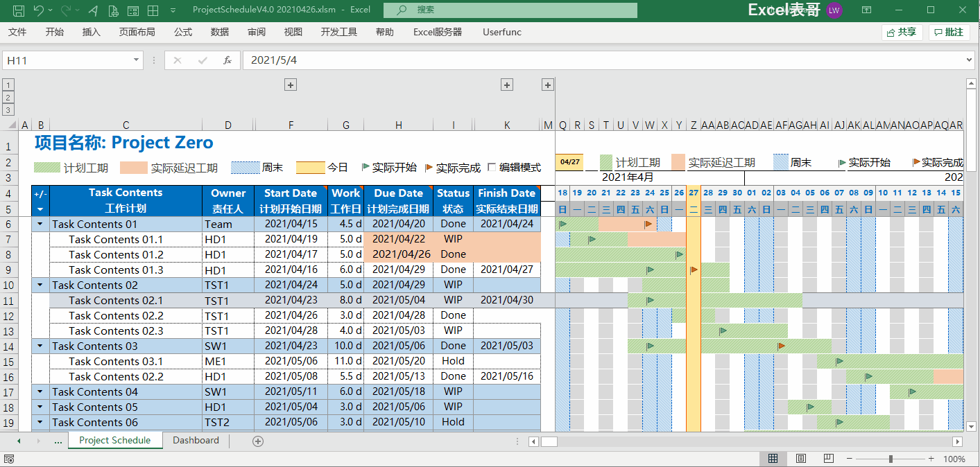Cancel formula entry with the X icon
This screenshot has height=467, width=980.
(x=178, y=60)
